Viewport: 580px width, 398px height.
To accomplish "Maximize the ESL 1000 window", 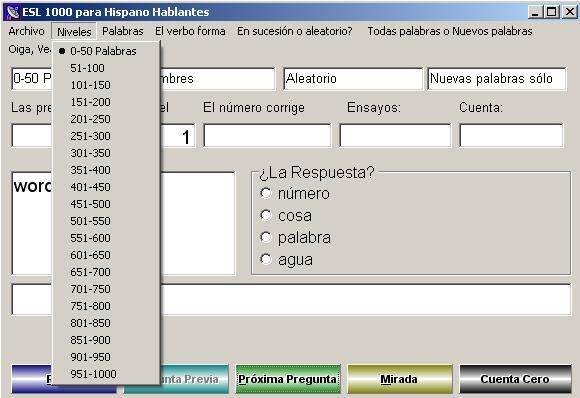I will coord(552,12).
